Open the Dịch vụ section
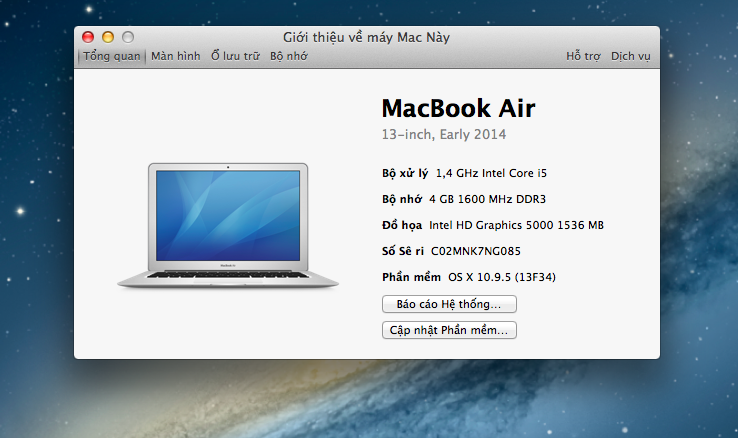 pos(630,56)
